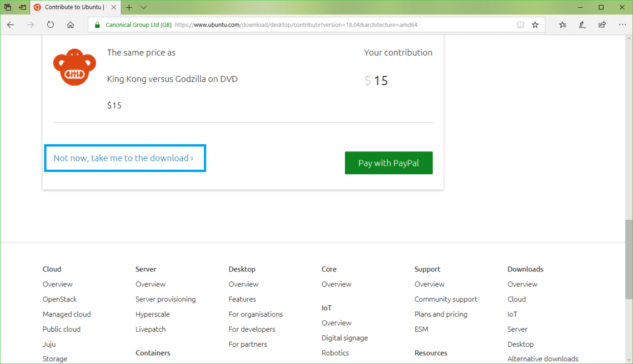633x364 pixels.
Task: Click the Add notes pen icon
Action: 582,25
